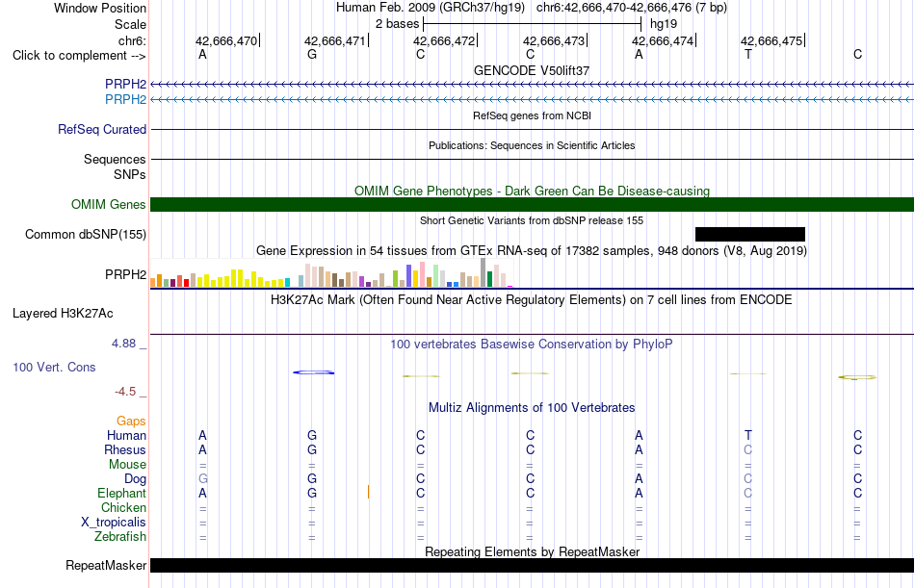Click the GENCODE V50lift37 track title

pos(532,70)
